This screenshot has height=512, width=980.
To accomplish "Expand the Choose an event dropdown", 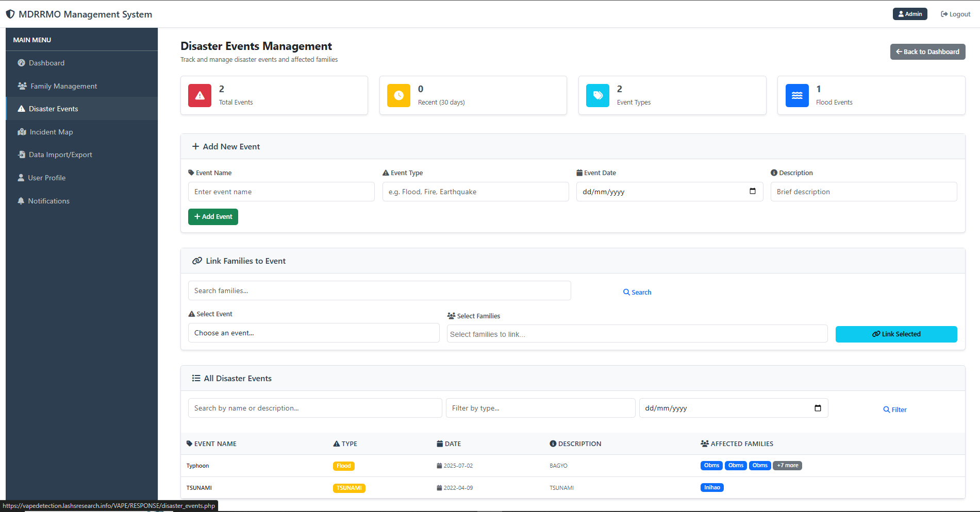I will 313,333.
